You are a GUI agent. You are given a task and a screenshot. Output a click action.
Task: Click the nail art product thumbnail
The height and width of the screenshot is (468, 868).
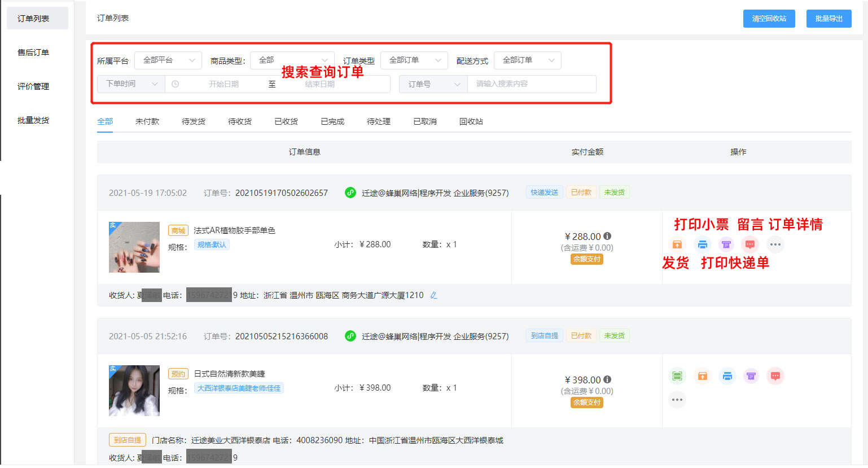[x=134, y=247]
